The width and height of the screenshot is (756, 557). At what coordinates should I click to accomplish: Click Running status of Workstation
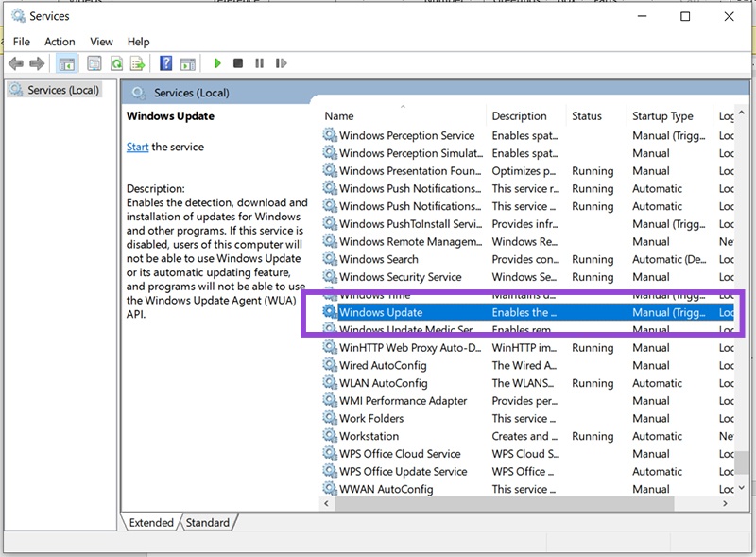click(x=593, y=436)
